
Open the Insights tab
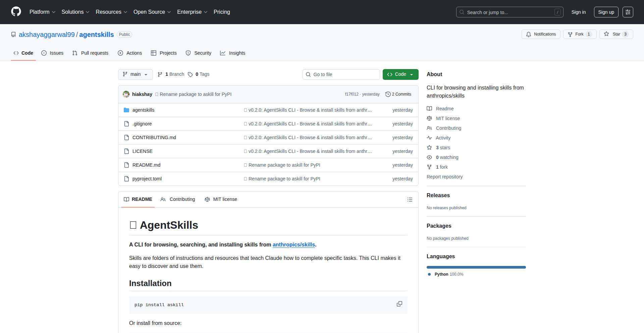click(x=232, y=53)
